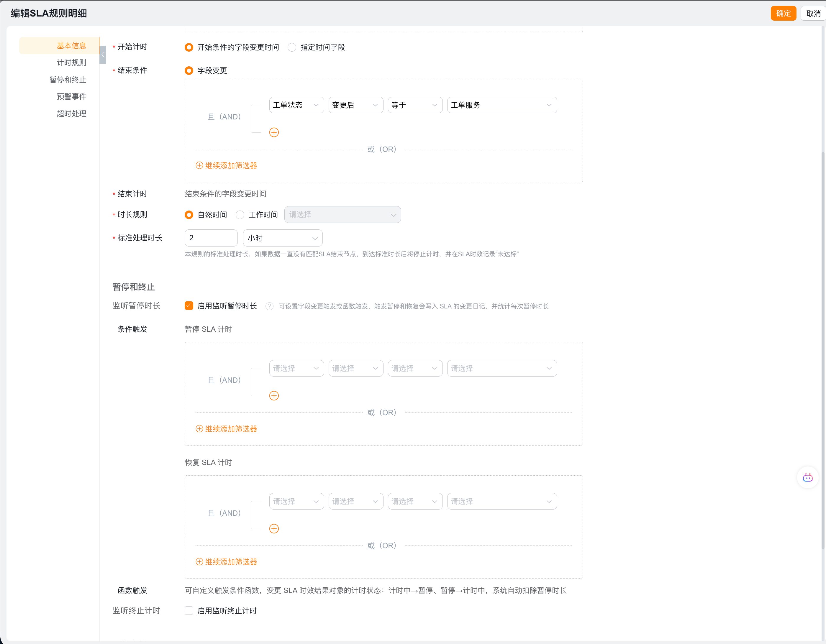The height and width of the screenshot is (644, 826).
Task: Add AND condition in 暂停 SLA 计时 block
Action: pos(274,396)
